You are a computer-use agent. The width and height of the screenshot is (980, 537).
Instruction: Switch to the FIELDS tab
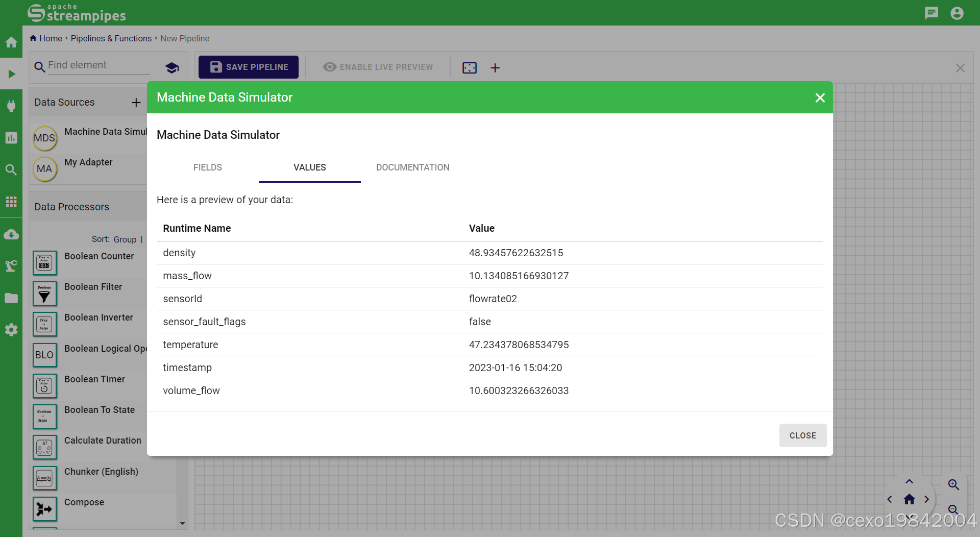tap(208, 167)
